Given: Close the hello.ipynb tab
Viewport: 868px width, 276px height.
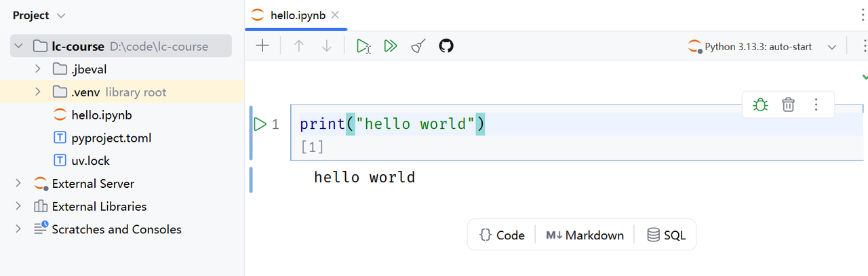Looking at the screenshot, I should [335, 14].
